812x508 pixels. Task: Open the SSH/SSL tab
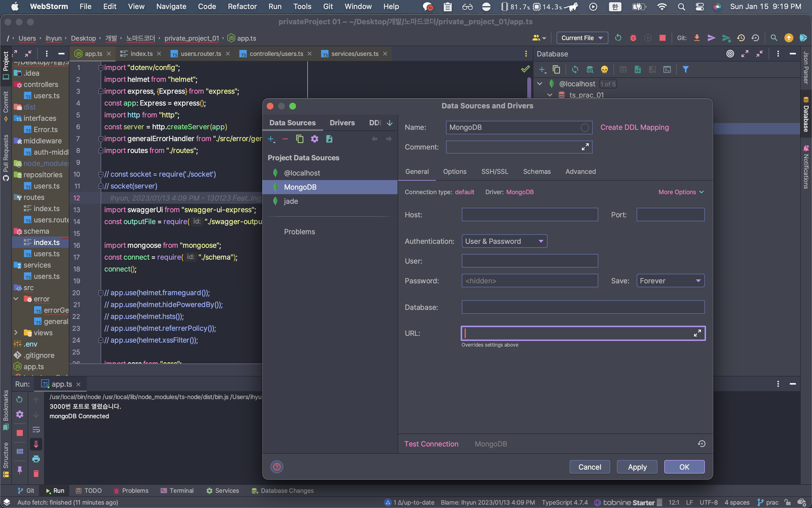click(495, 172)
